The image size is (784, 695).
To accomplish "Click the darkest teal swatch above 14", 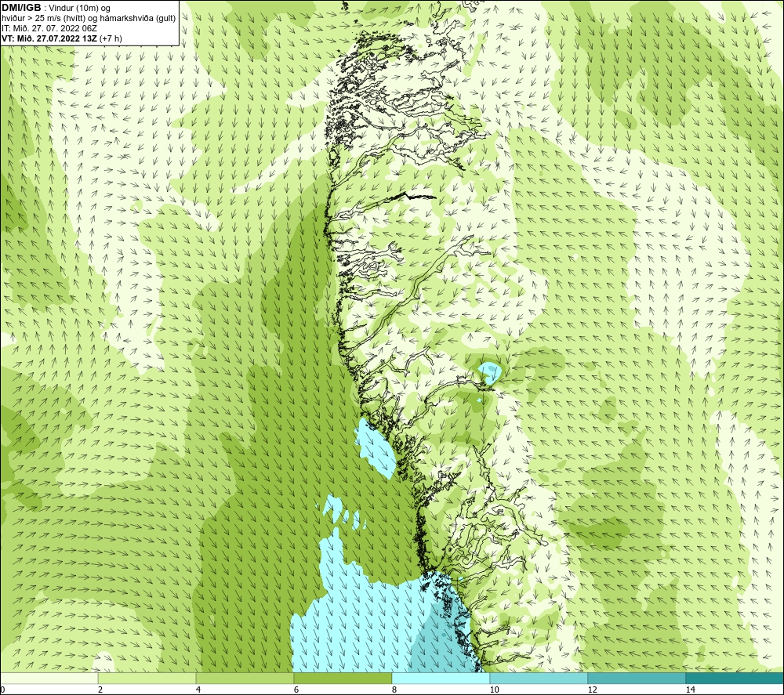I will click(735, 678).
